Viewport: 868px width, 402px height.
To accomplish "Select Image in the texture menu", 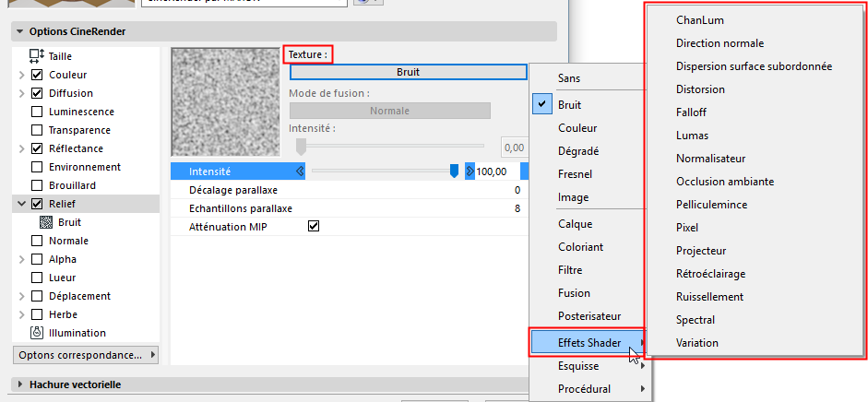I will point(574,197).
